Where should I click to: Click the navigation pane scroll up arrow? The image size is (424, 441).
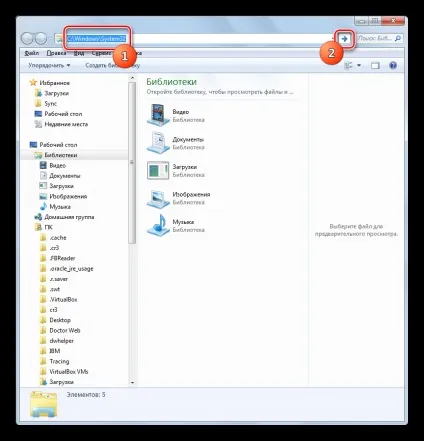(132, 78)
